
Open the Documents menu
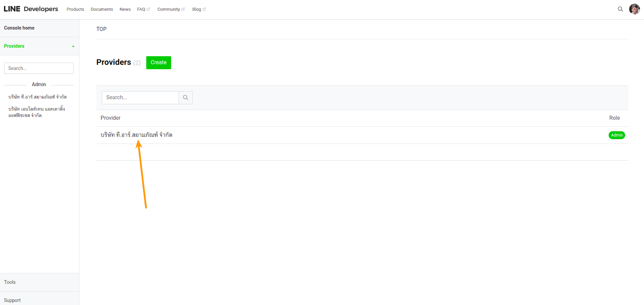[x=102, y=9]
